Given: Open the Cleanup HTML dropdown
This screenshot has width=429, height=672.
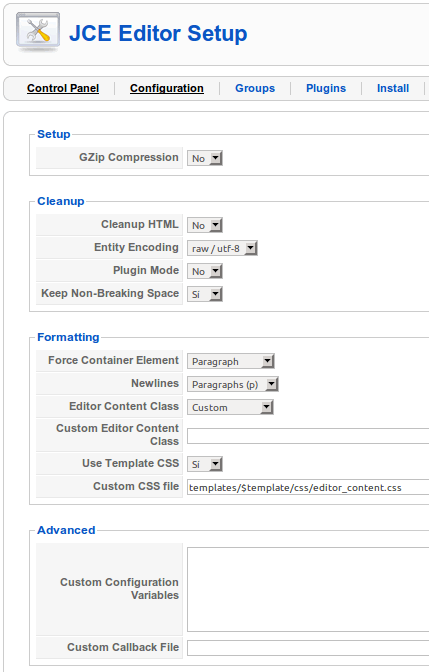Looking at the screenshot, I should [205, 225].
